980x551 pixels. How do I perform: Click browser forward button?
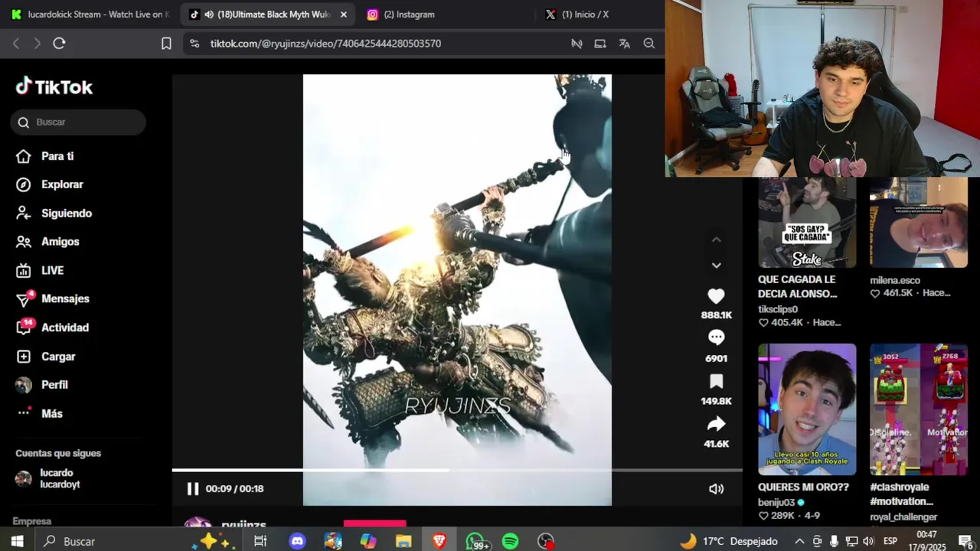(37, 44)
